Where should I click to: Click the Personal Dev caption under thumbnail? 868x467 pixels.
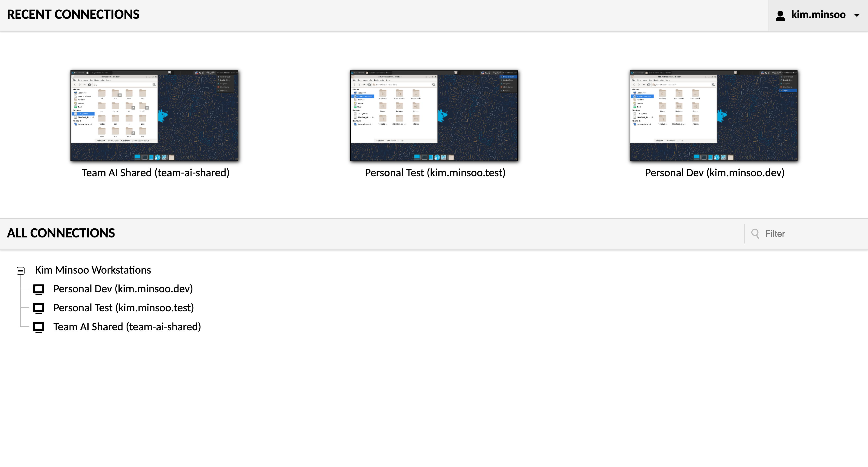[x=714, y=173]
